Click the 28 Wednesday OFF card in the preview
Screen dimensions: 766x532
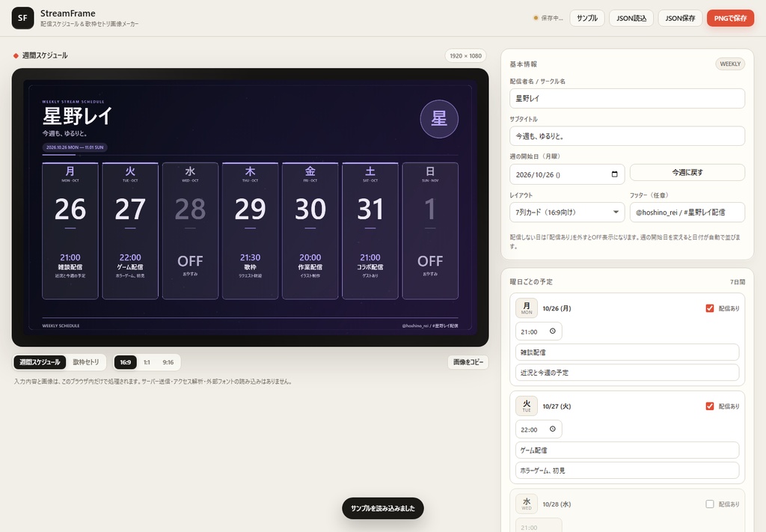[190, 230]
